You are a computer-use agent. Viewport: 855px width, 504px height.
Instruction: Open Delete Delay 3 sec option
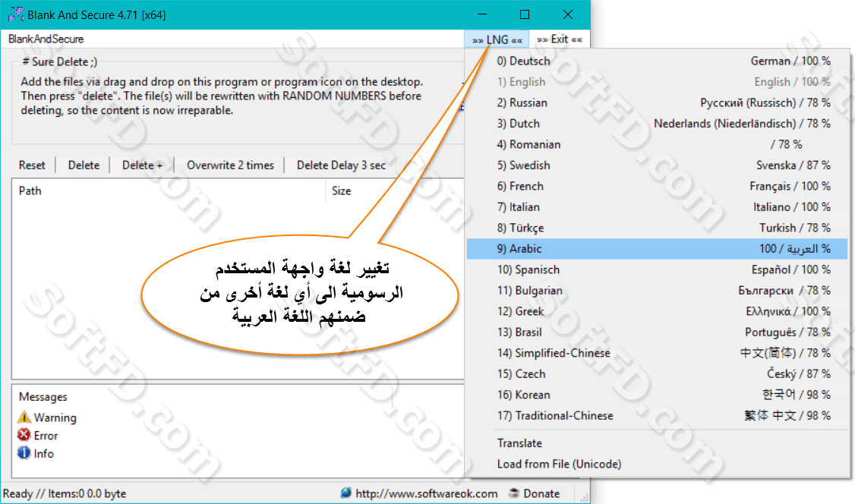coord(342,165)
